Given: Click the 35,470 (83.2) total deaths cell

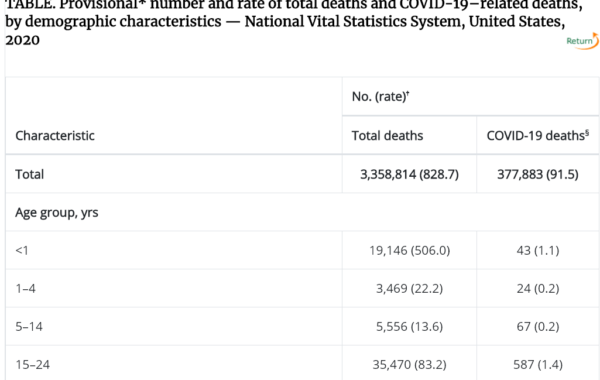Looking at the screenshot, I should tap(409, 364).
